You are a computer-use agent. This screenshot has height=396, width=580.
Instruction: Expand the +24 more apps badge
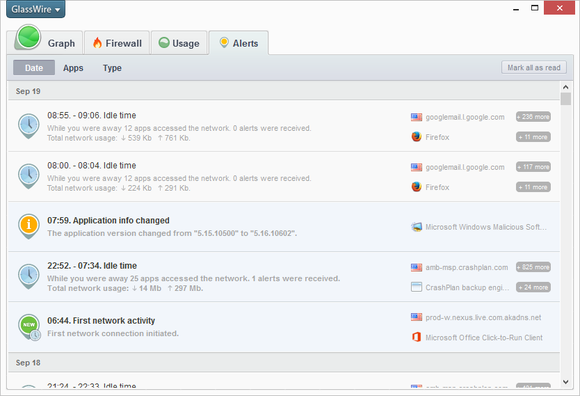coord(533,287)
